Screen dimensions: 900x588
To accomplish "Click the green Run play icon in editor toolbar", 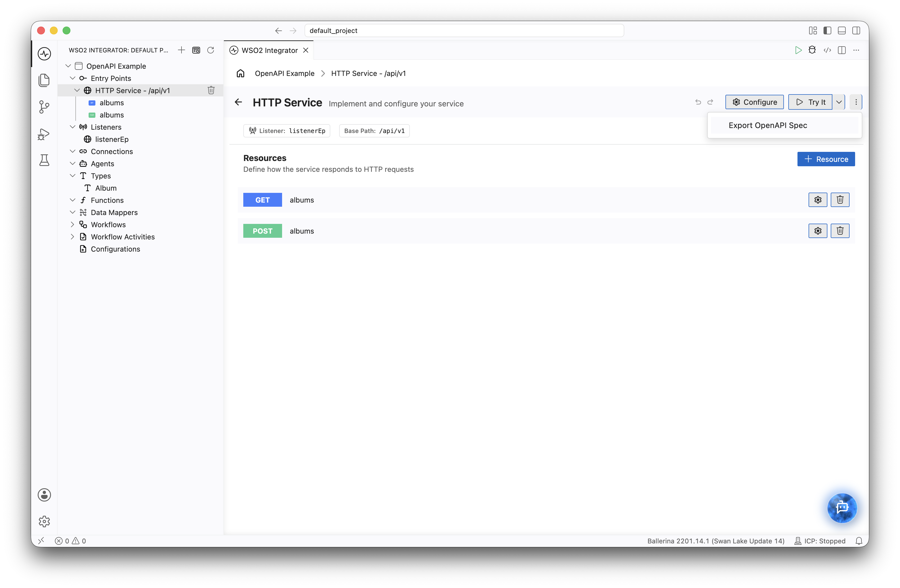I will tap(798, 50).
